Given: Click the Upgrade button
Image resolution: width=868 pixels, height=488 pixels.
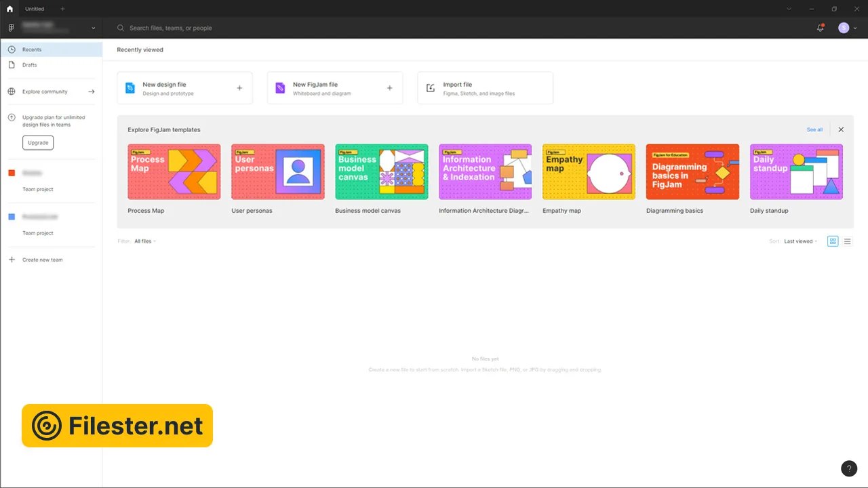Looking at the screenshot, I should [x=38, y=142].
